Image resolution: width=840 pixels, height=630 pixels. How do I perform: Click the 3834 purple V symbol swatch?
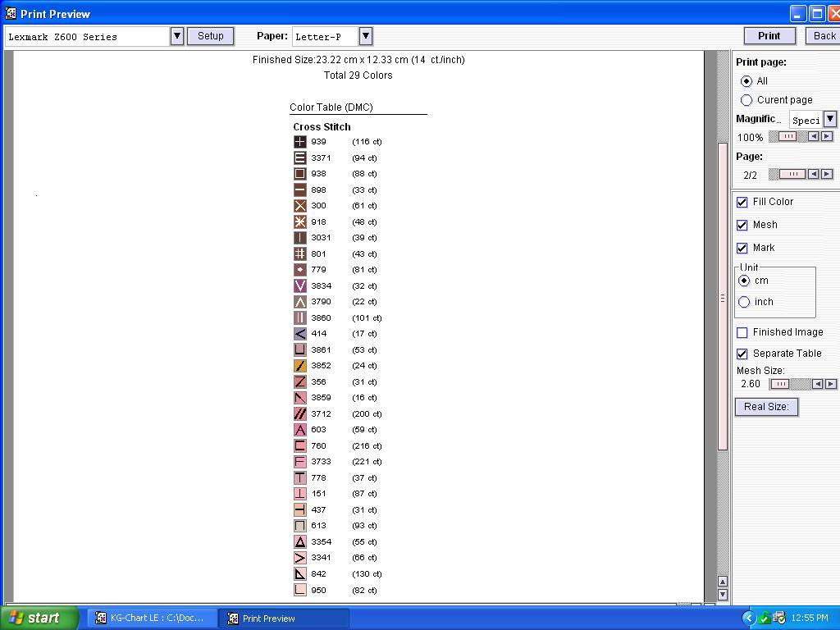click(x=299, y=286)
